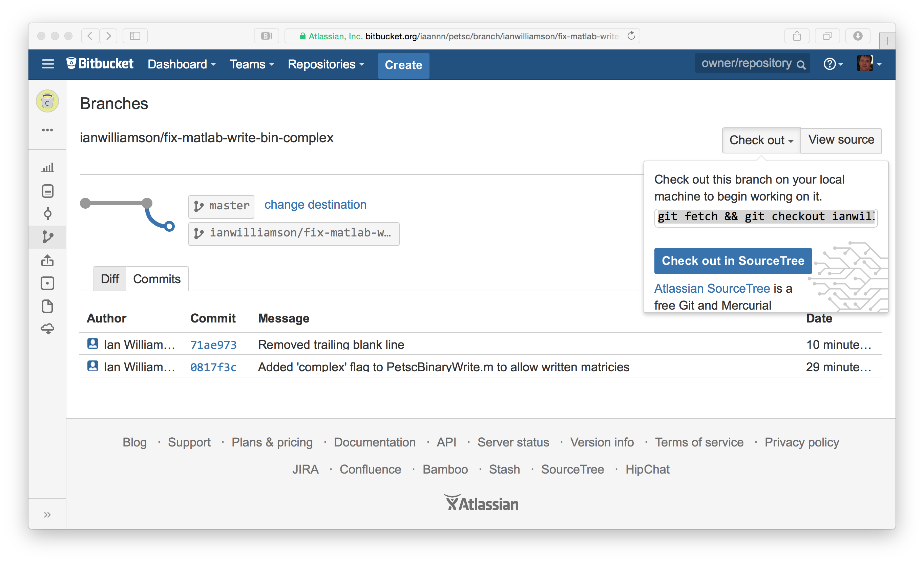Open the Downloads cloud icon in sidebar

click(47, 329)
